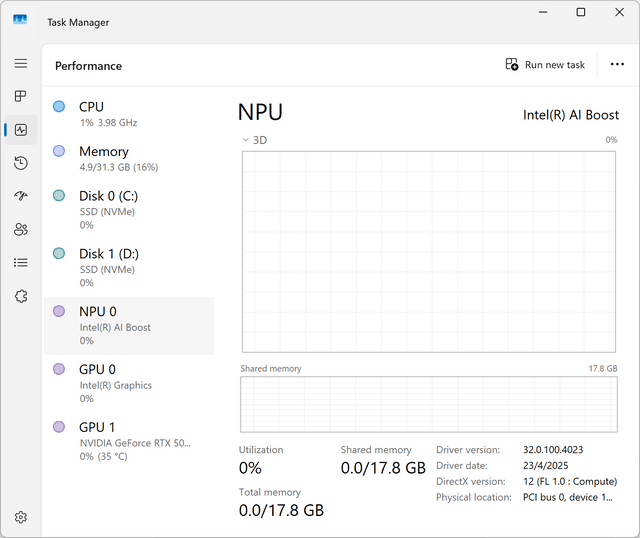
Task: Open the Processes page icon
Action: 21,96
